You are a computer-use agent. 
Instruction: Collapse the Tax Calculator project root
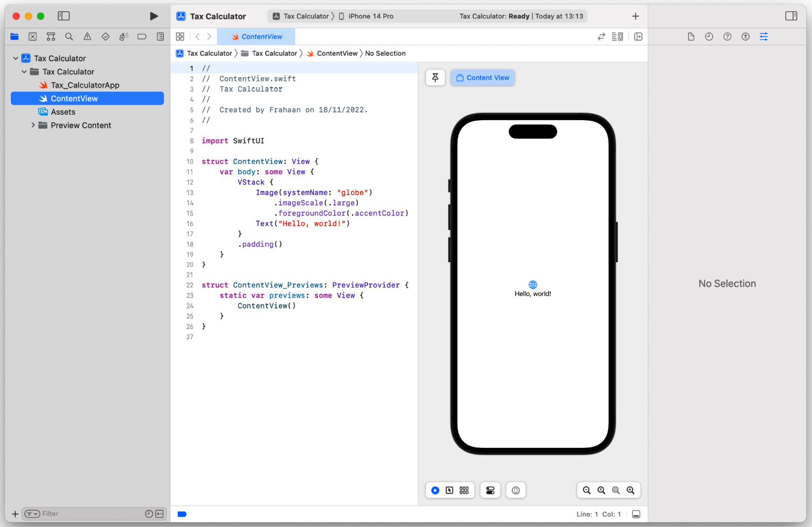(x=15, y=58)
